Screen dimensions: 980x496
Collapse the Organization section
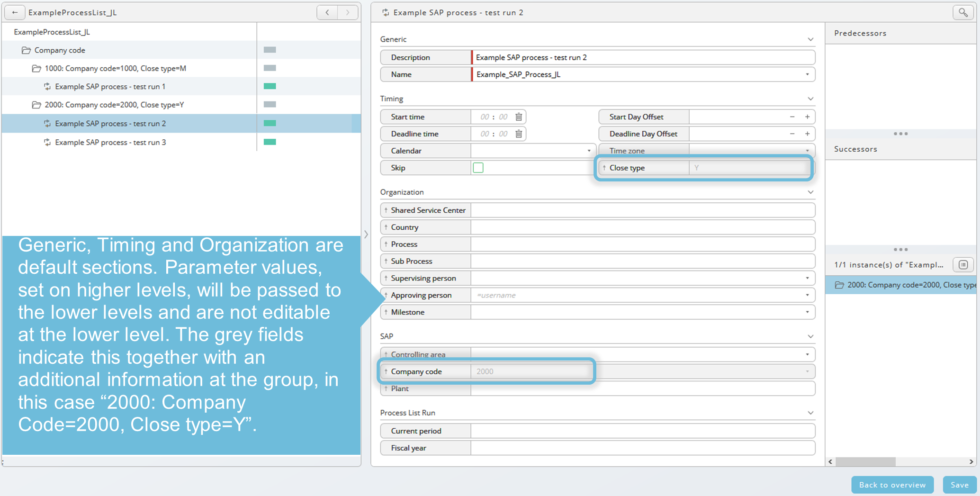[810, 192]
